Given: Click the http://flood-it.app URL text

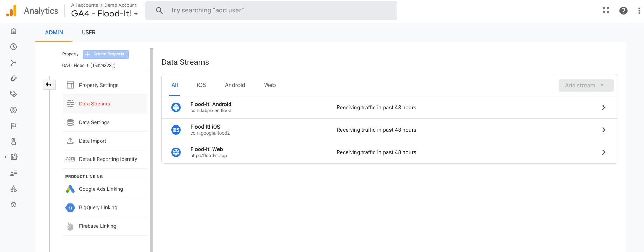Looking at the screenshot, I should 209,156.
